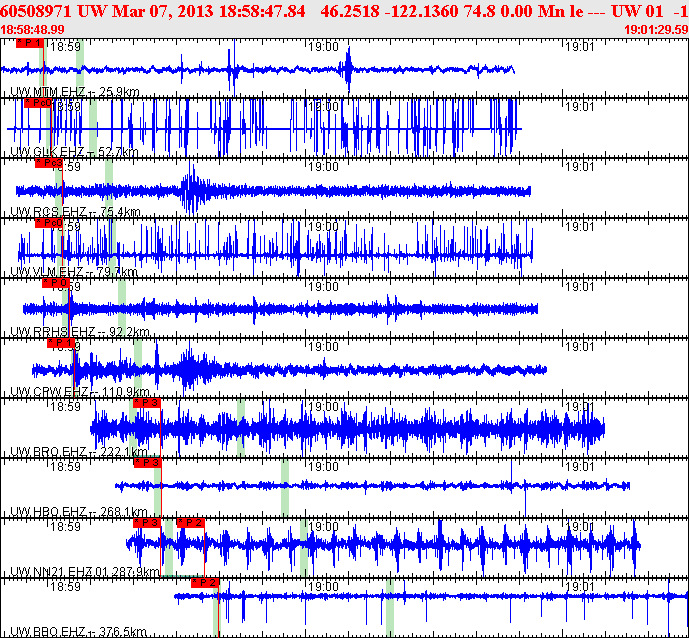Click the second red pick flag on NN21 trace
This screenshot has width=689, height=638.
coord(190,522)
